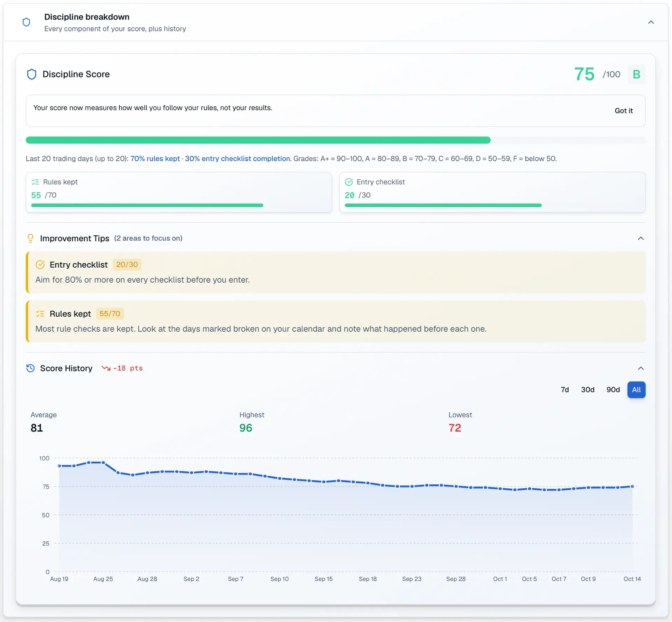Click the lightbulb icon beside Improvement Tips
This screenshot has width=672, height=622.
(x=30, y=239)
